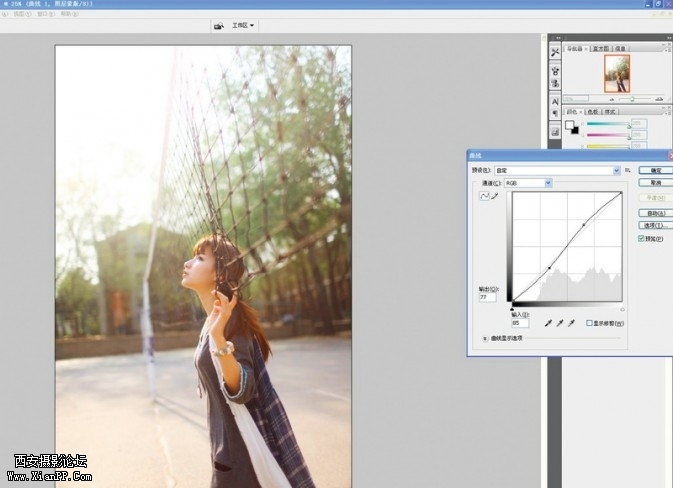Open the Workspace dropdown menu
This screenshot has width=673, height=488.
point(243,25)
